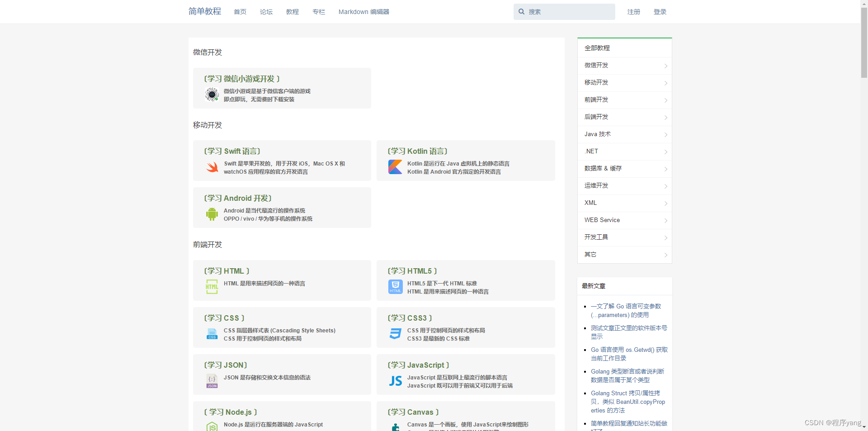Click the CSS3 shield icon
868x431 pixels.
click(x=395, y=334)
